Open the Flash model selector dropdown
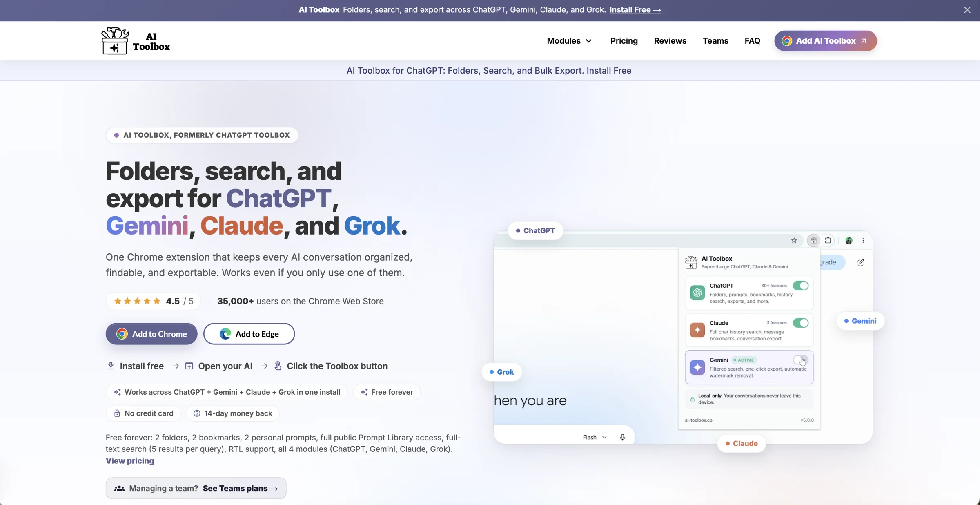 click(x=595, y=437)
